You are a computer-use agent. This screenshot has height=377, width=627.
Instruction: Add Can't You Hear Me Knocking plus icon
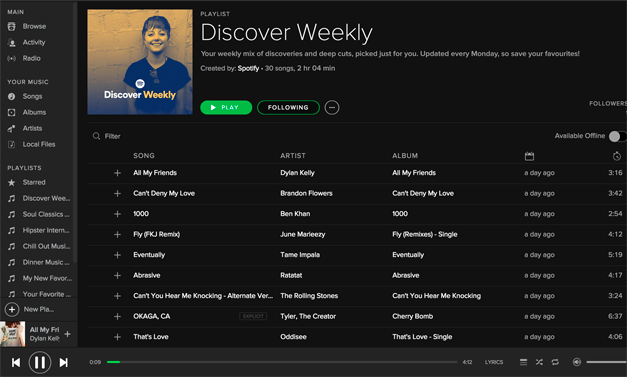tap(117, 296)
